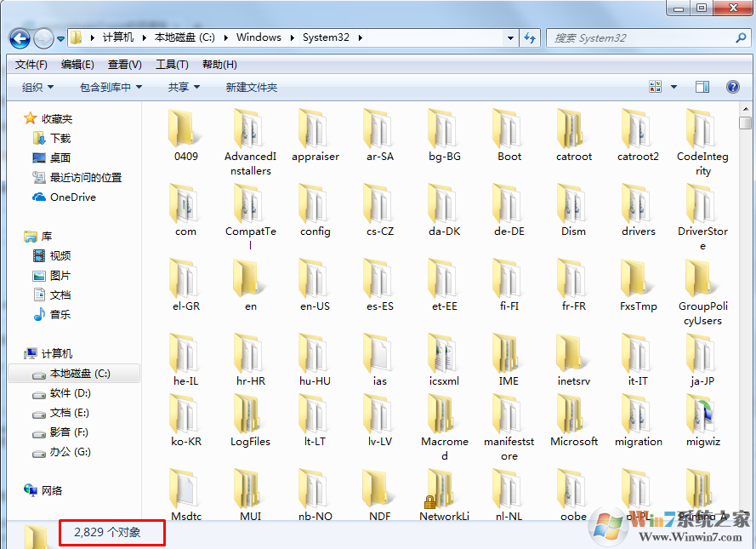Select the AdvancedInstallers folder

tap(250, 142)
